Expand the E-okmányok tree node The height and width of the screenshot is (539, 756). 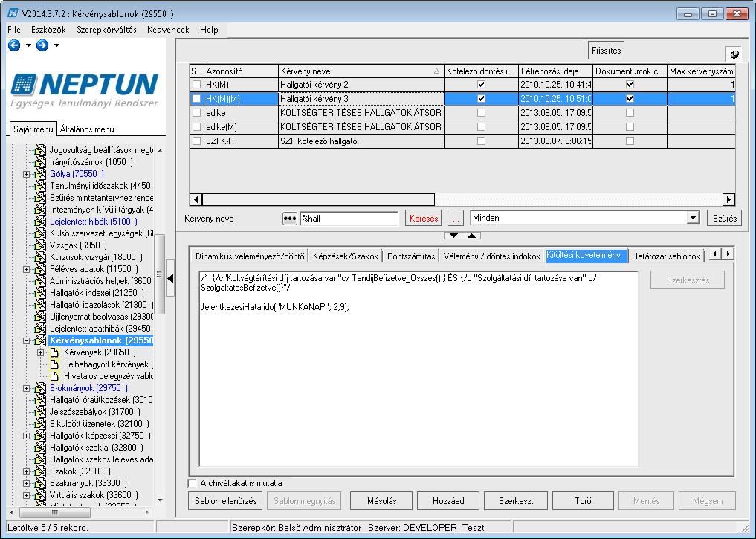27,388
